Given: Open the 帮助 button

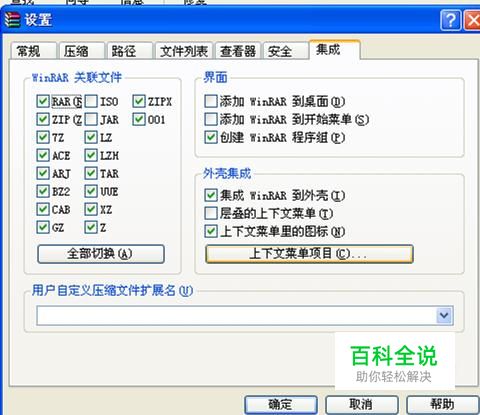Looking at the screenshot, I should [x=443, y=405].
